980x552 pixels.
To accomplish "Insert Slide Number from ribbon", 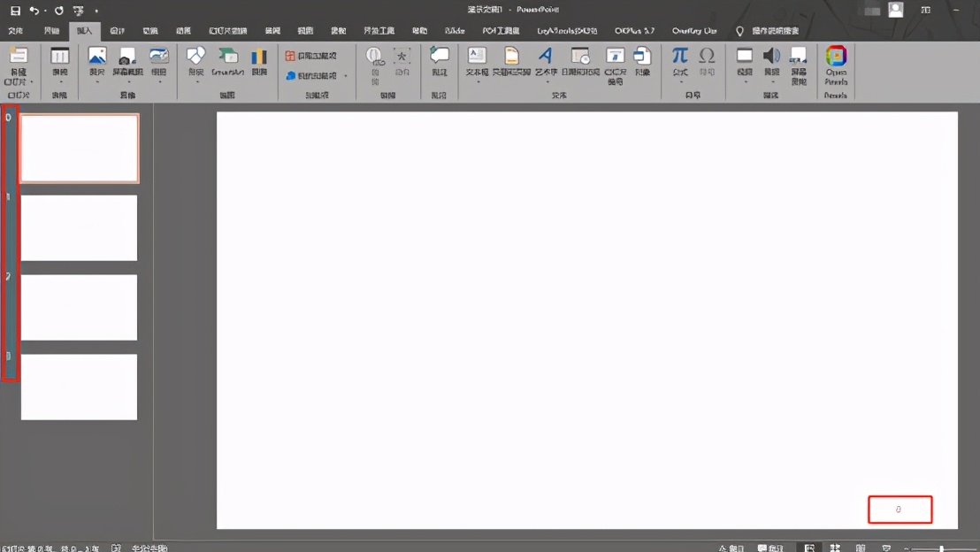I will pos(615,65).
